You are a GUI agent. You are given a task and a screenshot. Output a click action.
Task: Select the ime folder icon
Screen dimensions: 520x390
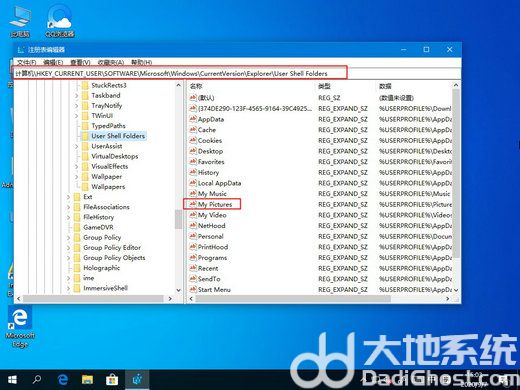tap(77, 278)
